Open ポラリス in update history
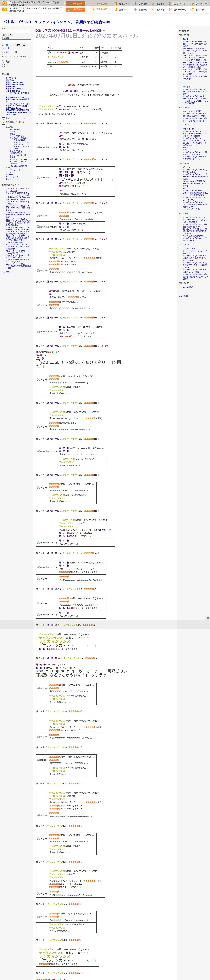The image size is (210, 980). pos(186,167)
